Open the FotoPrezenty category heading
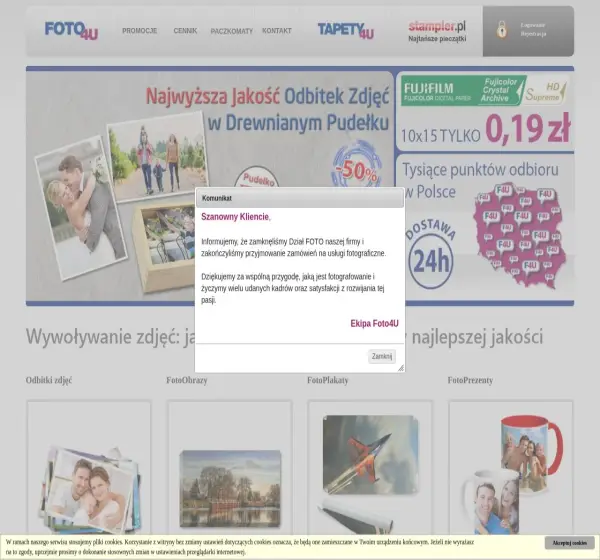Viewport: 600px width, 560px height. [470, 380]
